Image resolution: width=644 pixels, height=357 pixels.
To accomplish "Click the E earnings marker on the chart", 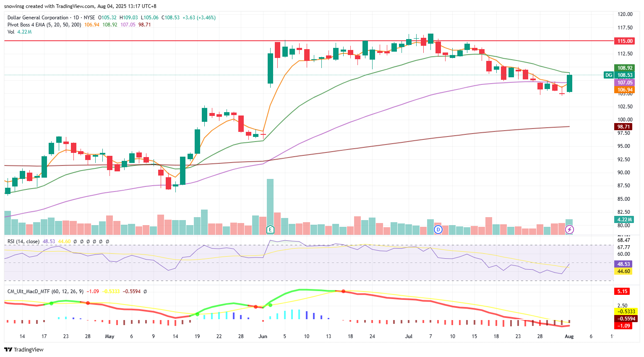I will (270, 229).
